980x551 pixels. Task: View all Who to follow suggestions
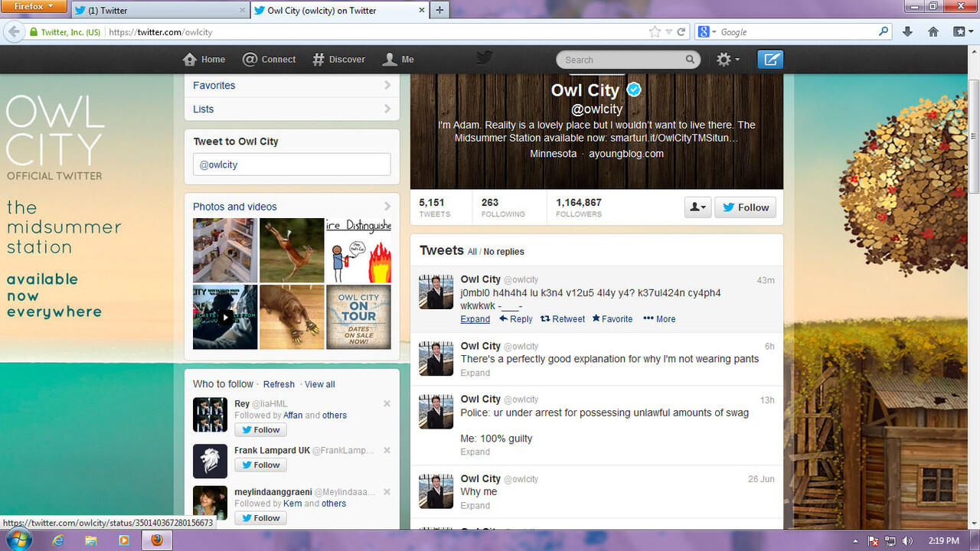[320, 384]
